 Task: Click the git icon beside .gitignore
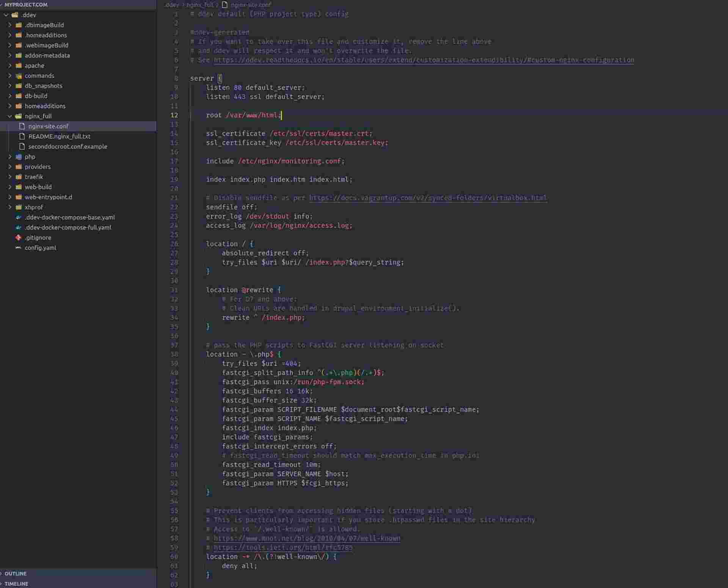18,238
